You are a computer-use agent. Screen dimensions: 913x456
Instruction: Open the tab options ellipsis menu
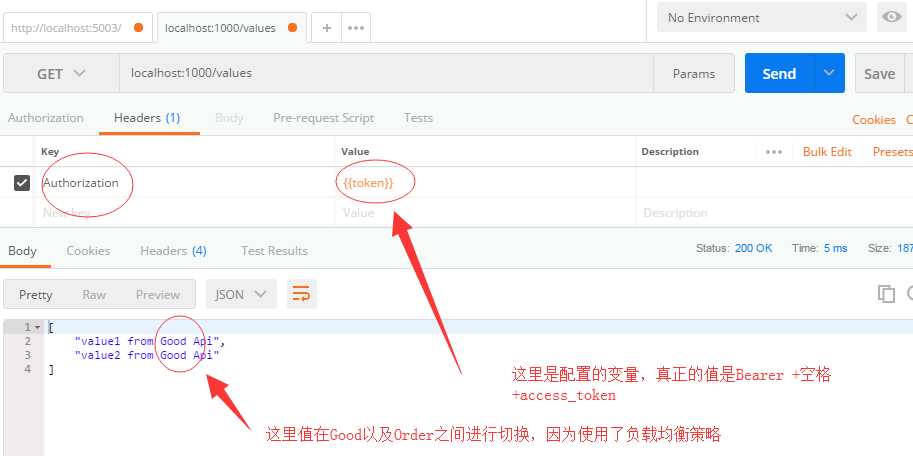(x=356, y=28)
